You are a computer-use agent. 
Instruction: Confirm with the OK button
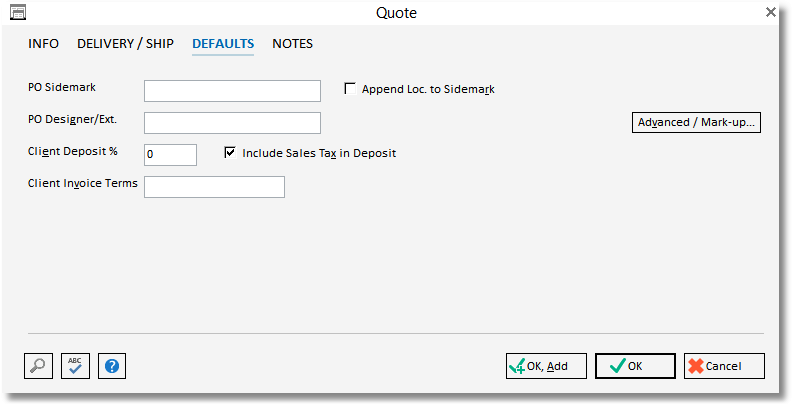(635, 366)
